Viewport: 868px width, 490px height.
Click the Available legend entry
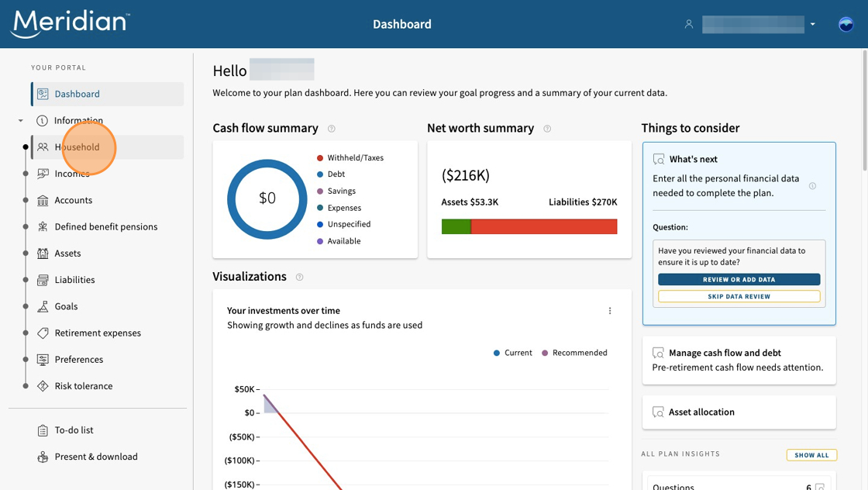point(338,241)
